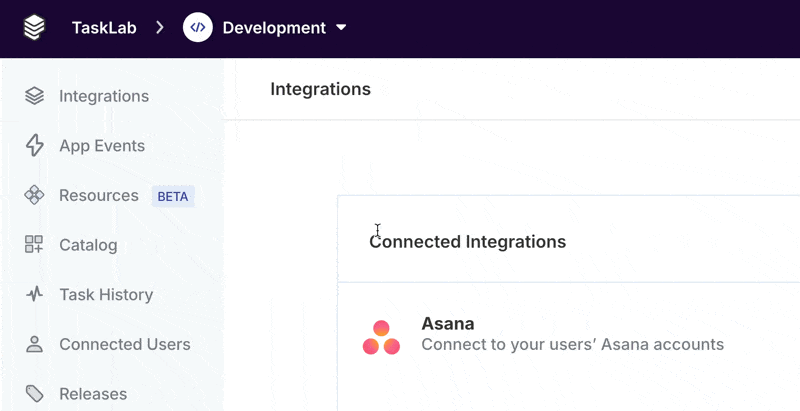Click the Development code bracket icon

[198, 28]
